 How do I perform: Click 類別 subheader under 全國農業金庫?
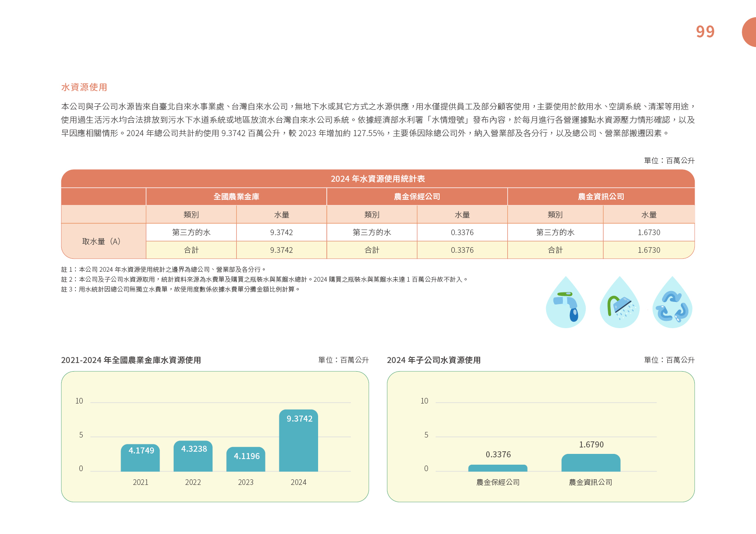tap(191, 215)
